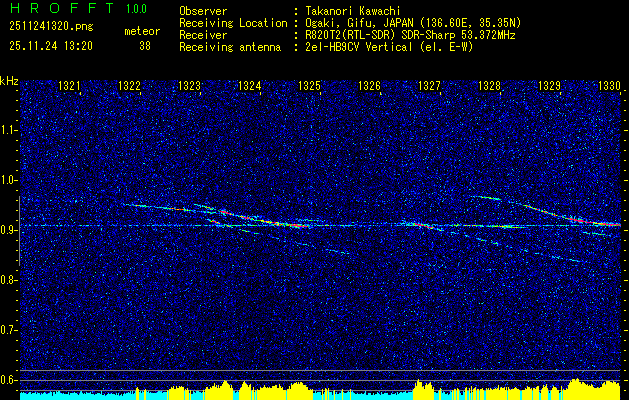Click the 1322 time marker
Image resolution: width=629 pixels, height=400 pixels.
click(x=129, y=85)
